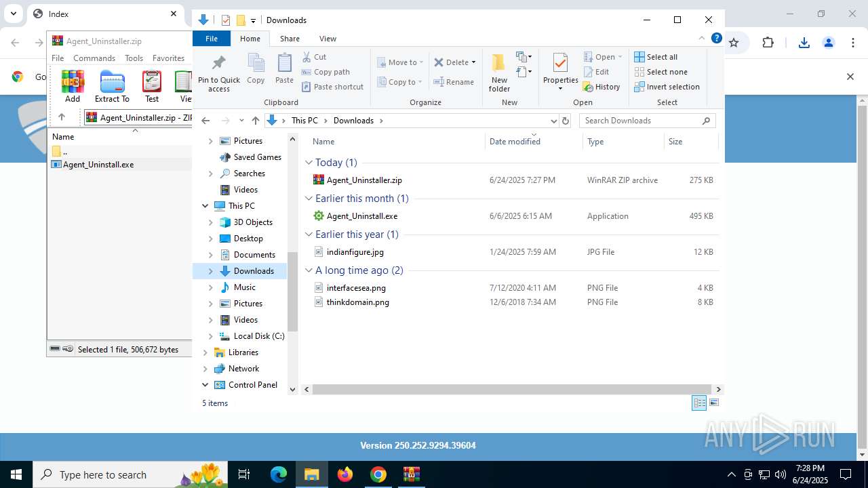Sort by Date modified column

(x=534, y=142)
